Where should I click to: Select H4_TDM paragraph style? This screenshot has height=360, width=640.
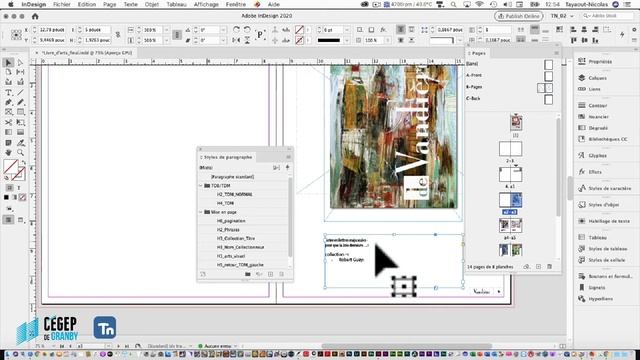point(225,203)
